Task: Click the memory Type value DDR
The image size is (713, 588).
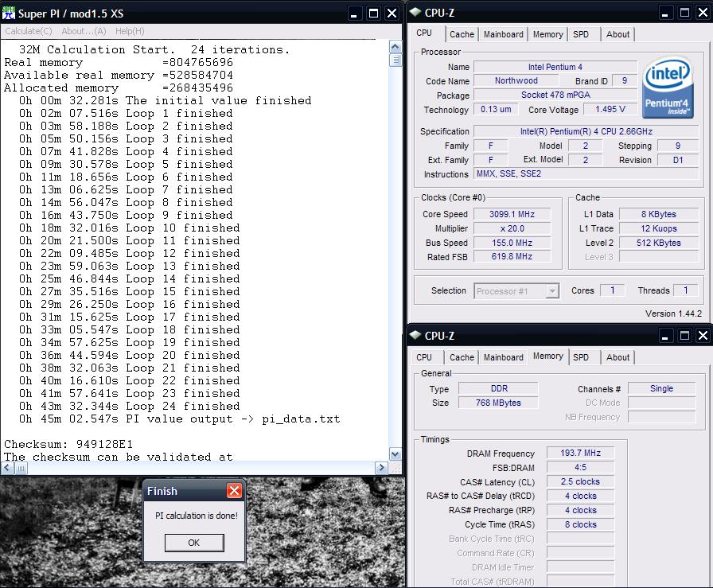Action: [498, 388]
